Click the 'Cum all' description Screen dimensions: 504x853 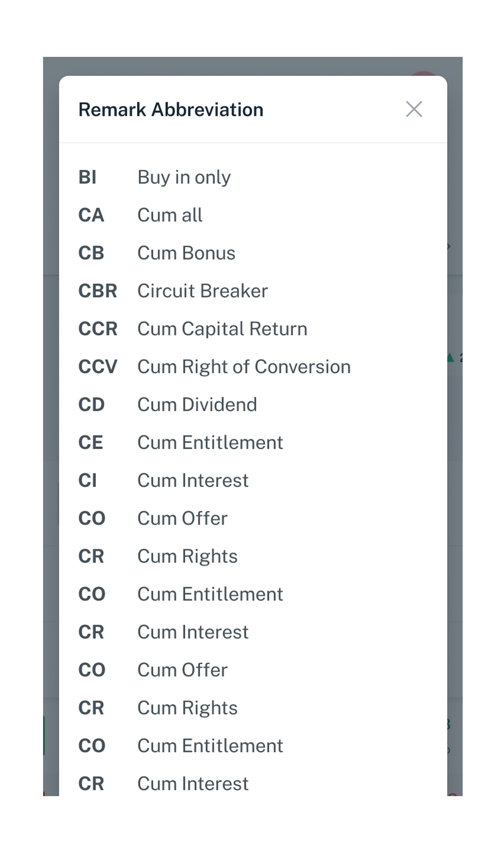[170, 215]
